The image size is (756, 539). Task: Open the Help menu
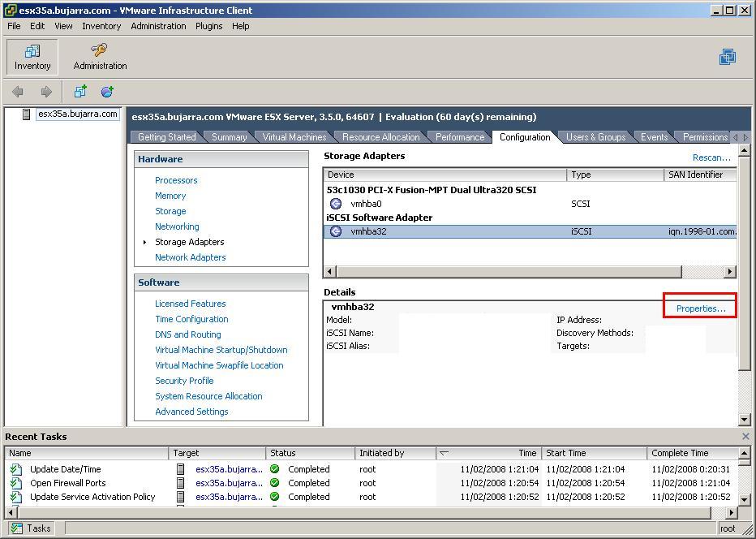click(241, 26)
